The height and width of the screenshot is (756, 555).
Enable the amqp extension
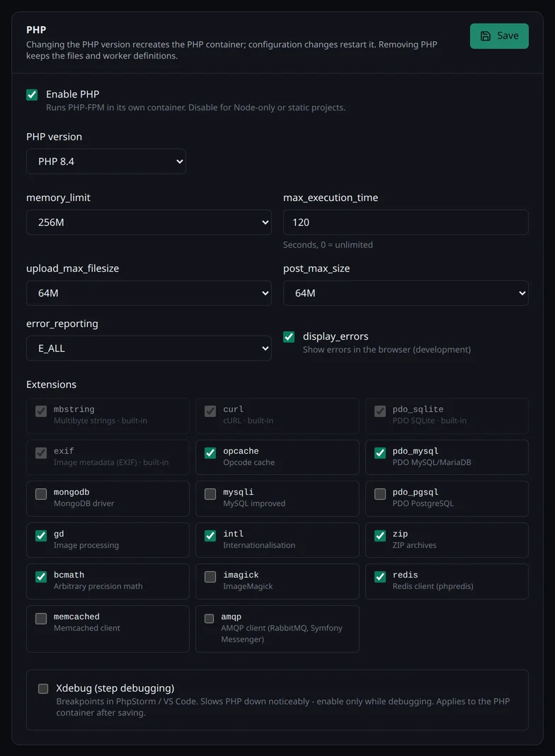click(x=210, y=619)
